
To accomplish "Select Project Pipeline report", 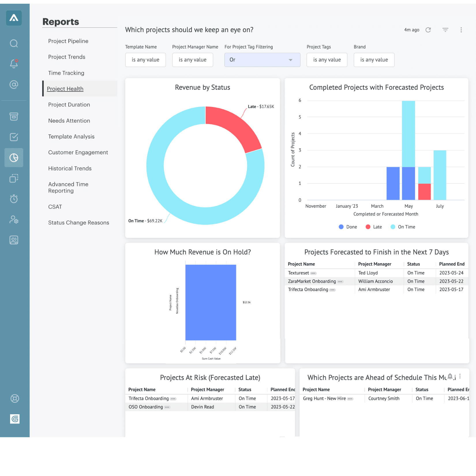I will click(68, 41).
